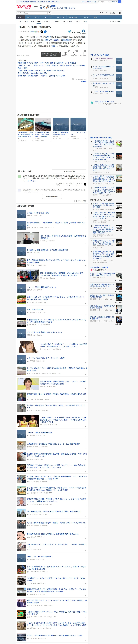Click 記事に関する報告 report icon link
Viewport: 138px width, 644px height.
[23, 56]
